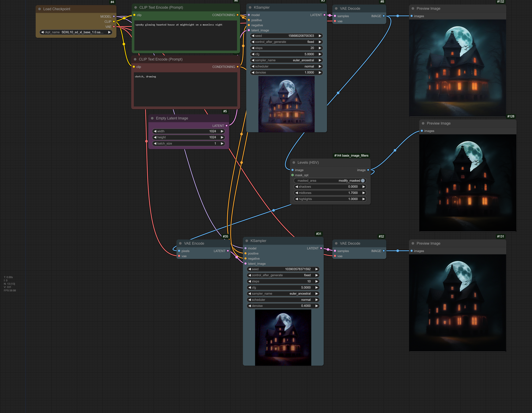Collapse the Empty Latent Image node via its dot

pyautogui.click(x=152, y=118)
